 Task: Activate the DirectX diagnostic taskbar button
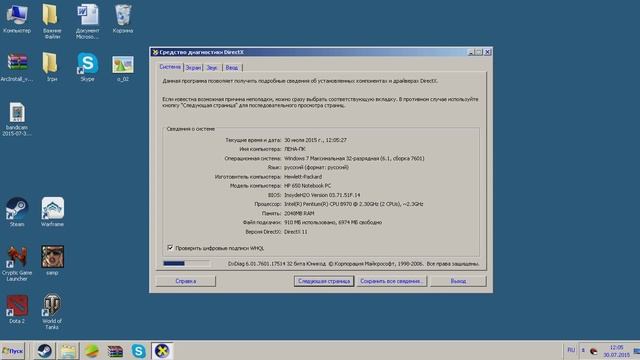coord(162,351)
